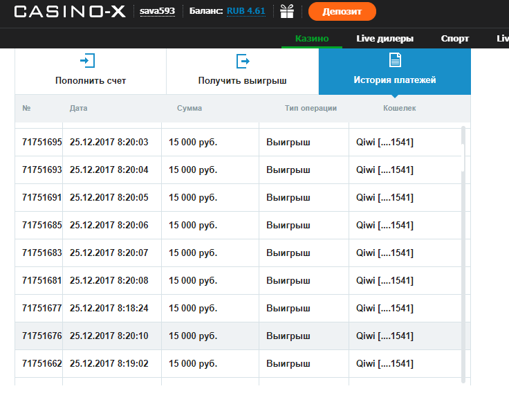Click Выигрыш in row 71751683
This screenshot has height=420, width=509.
point(288,253)
